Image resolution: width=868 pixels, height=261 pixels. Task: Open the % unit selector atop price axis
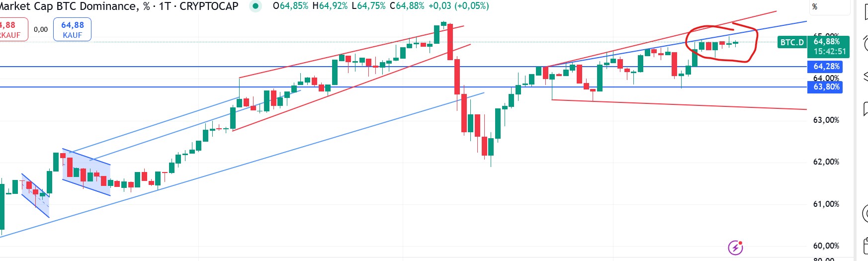(x=814, y=6)
